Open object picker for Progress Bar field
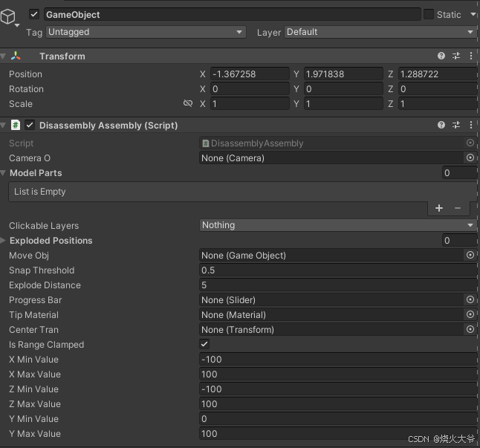The image size is (480, 448). click(x=470, y=299)
